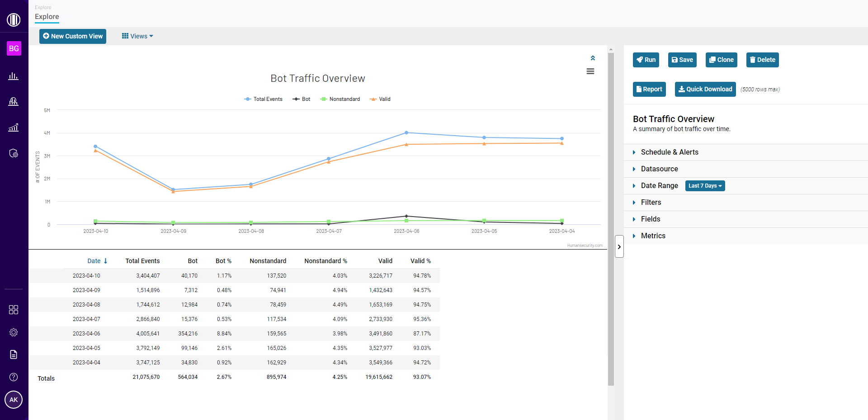The height and width of the screenshot is (420, 868).
Task: Open the Last 7 Days date range dropdown
Action: [704, 186]
